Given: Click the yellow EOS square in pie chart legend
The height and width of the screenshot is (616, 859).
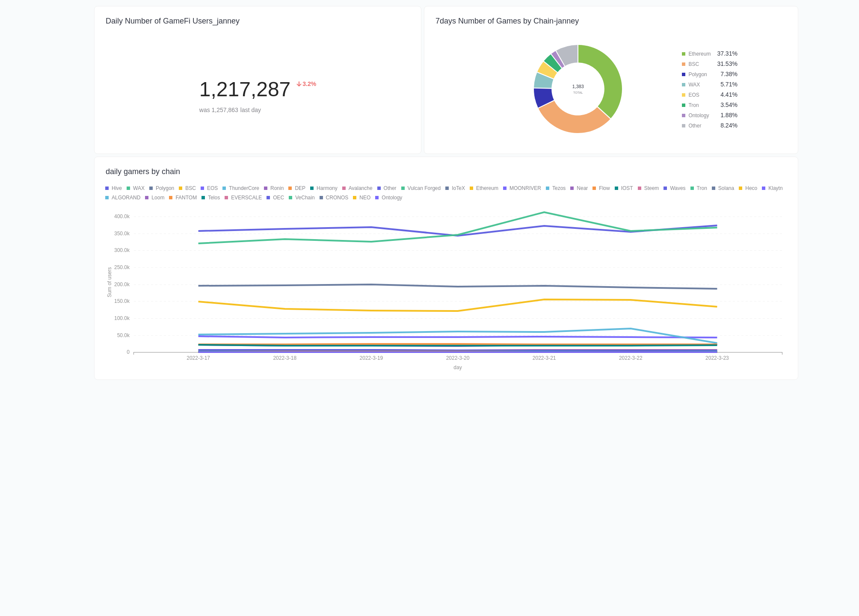Looking at the screenshot, I should tap(683, 95).
